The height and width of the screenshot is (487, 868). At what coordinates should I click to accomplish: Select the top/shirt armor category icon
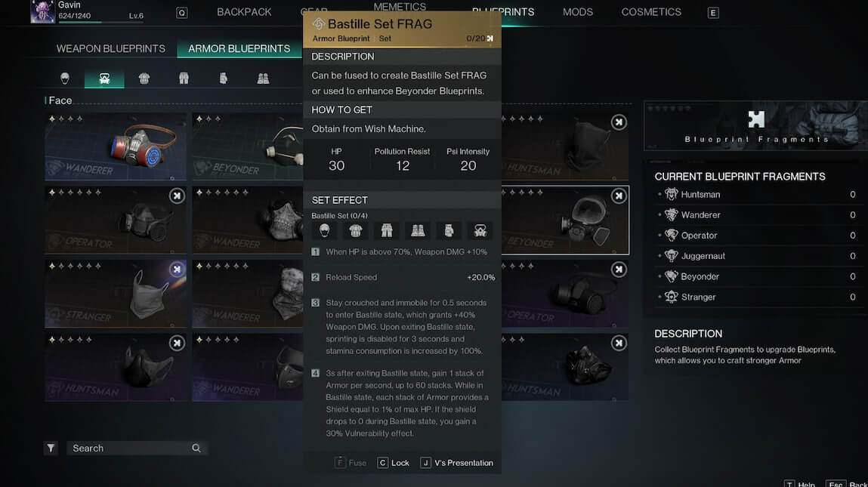point(144,78)
